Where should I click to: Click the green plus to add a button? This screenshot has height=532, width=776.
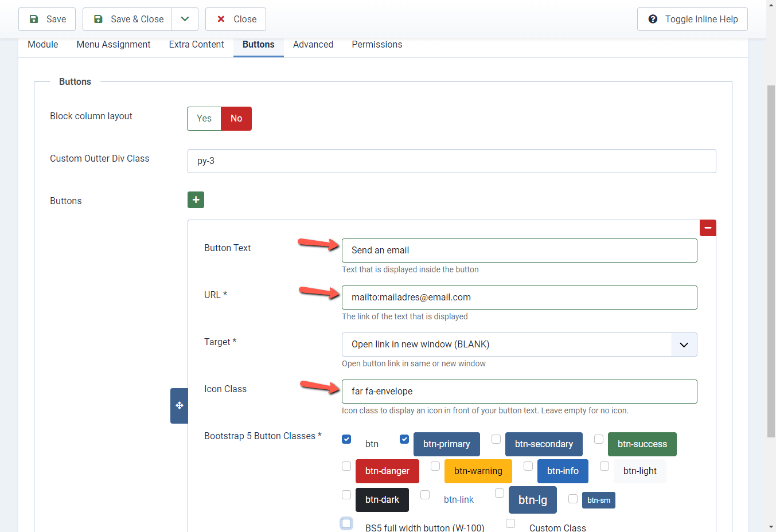point(196,199)
